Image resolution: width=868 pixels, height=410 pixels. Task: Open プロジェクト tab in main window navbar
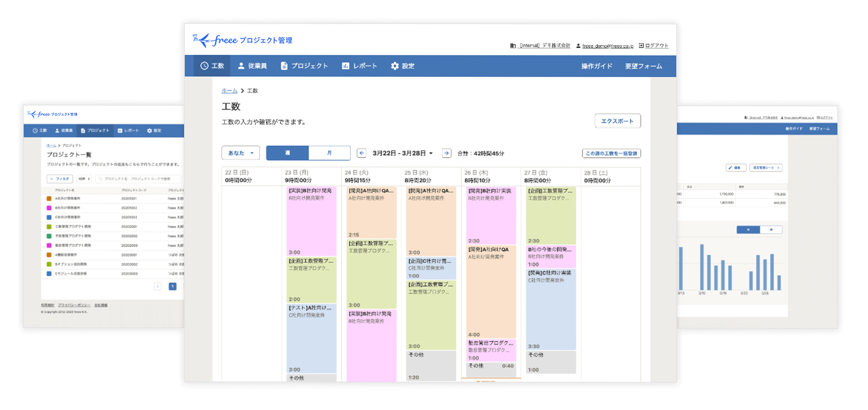(304, 66)
